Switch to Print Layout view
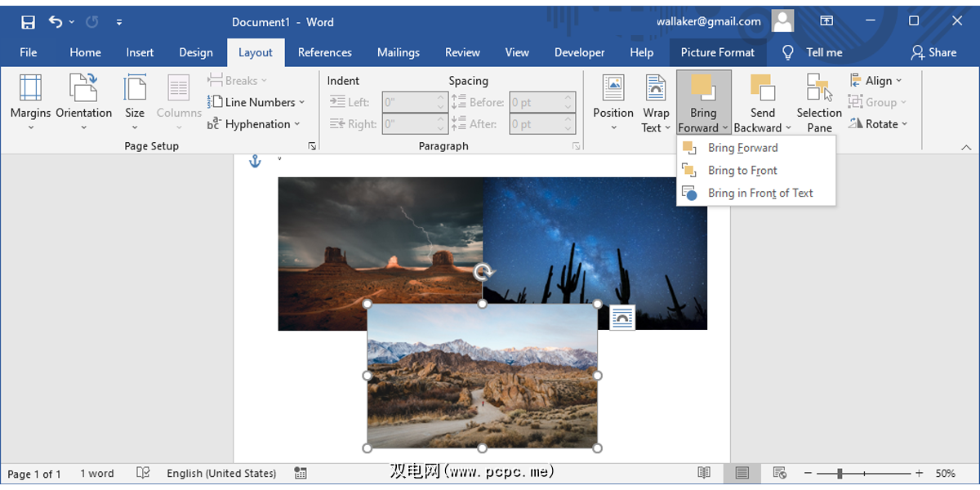Viewport: 980px width, 490px height. 742,474
